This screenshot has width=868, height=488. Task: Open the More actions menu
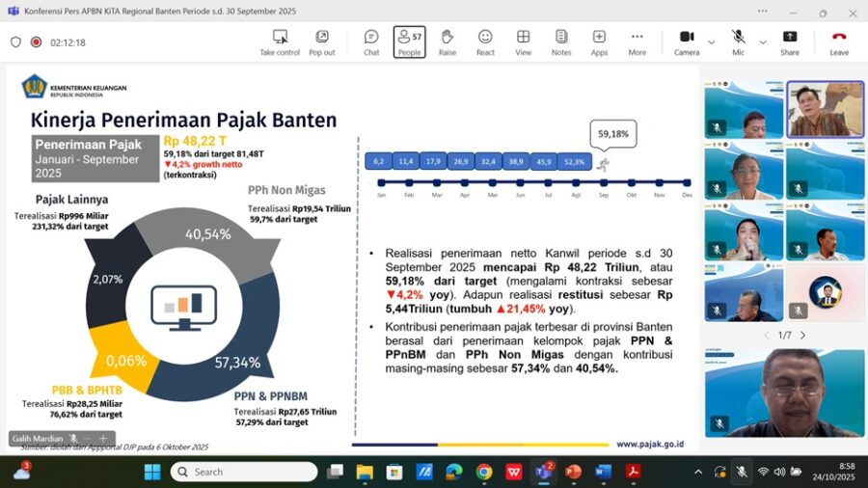(x=637, y=41)
